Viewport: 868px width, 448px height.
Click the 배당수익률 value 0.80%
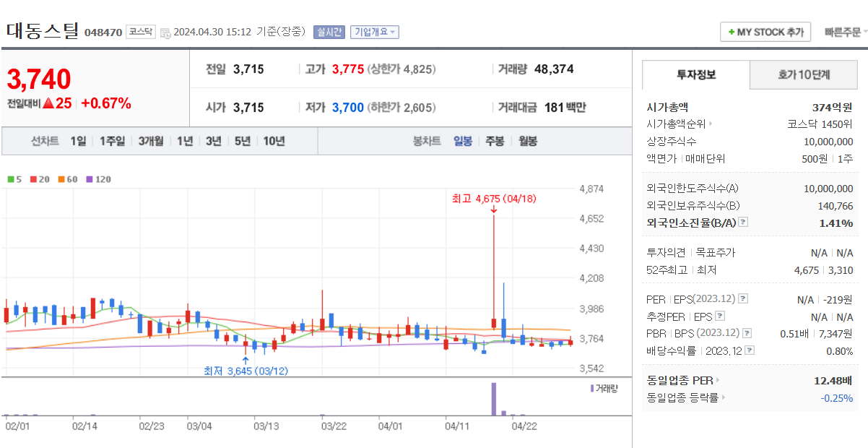(840, 351)
